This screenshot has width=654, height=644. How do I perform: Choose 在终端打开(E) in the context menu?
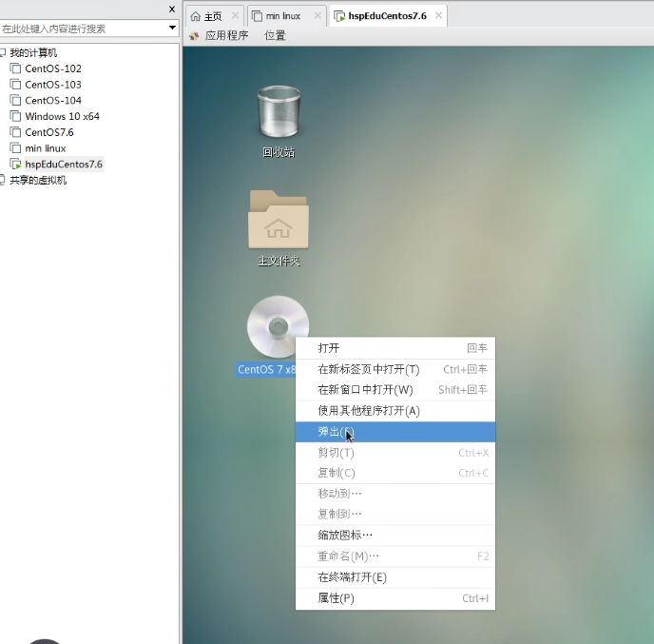tap(395, 577)
